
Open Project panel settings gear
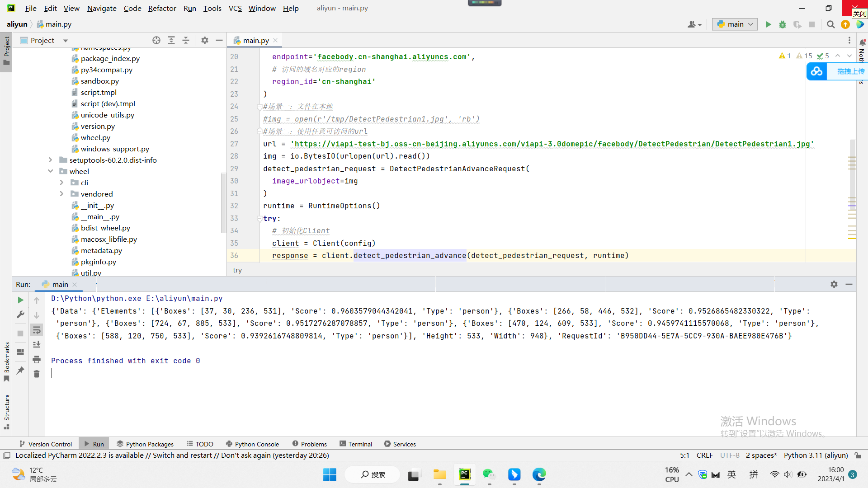click(205, 40)
